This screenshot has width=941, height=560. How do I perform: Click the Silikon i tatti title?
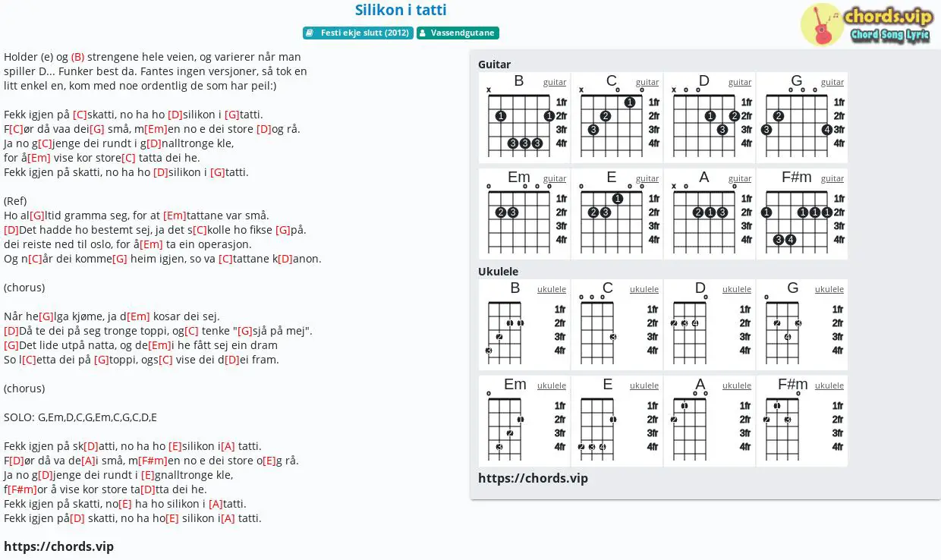coord(401,10)
